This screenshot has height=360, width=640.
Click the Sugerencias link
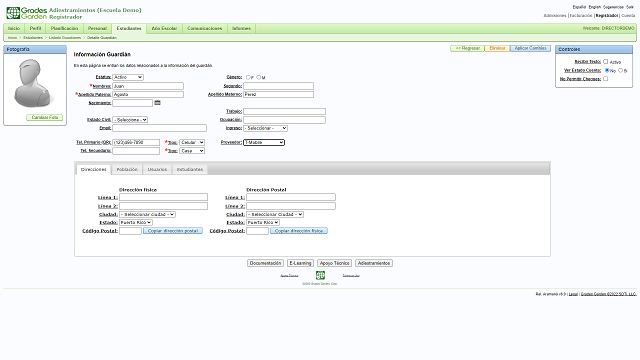click(613, 7)
